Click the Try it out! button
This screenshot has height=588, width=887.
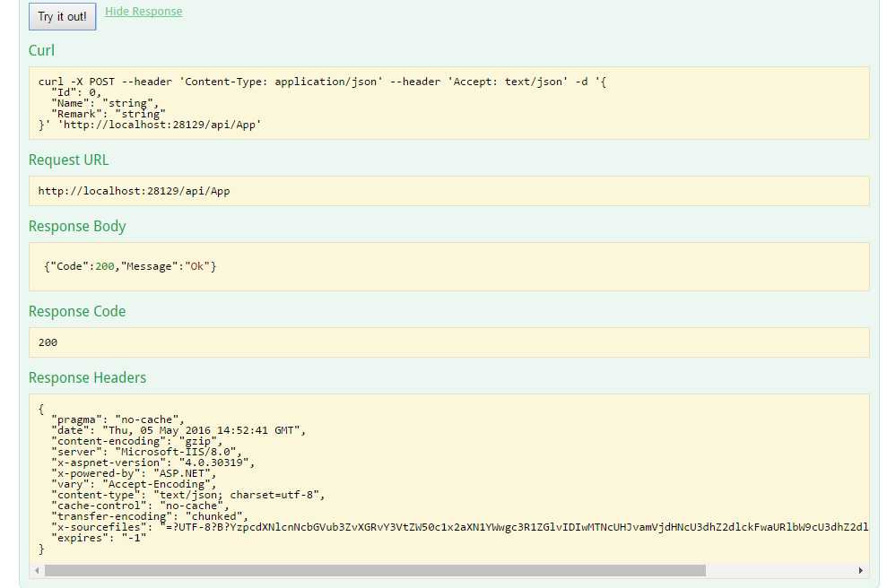pos(62,16)
